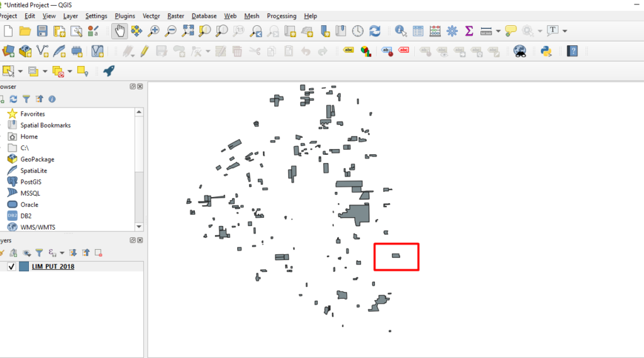Open the Field Calculator abacus icon

coord(435,30)
